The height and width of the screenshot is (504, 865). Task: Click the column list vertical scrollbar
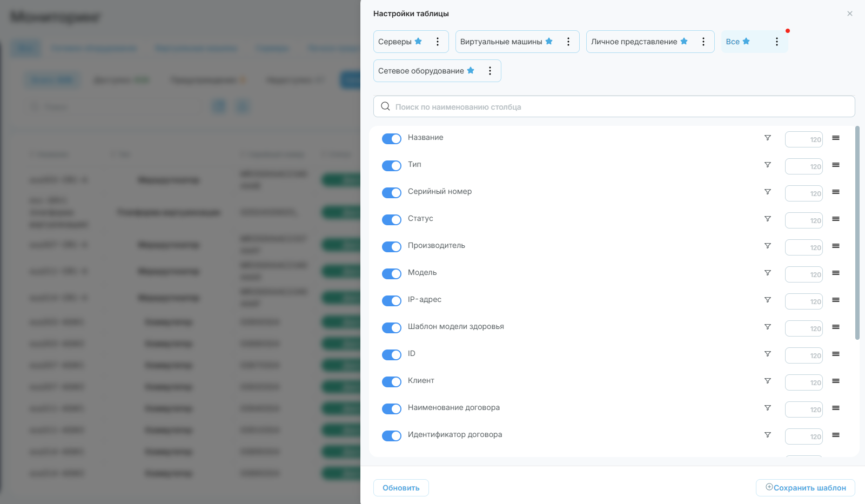(x=857, y=233)
